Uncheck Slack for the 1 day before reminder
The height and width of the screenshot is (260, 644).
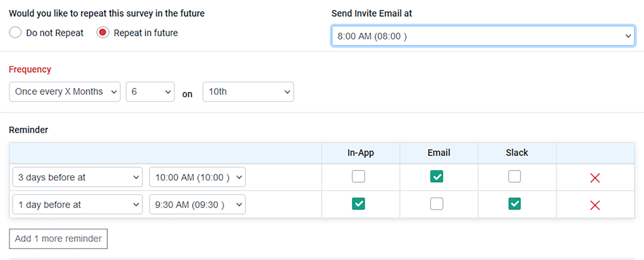click(x=514, y=203)
